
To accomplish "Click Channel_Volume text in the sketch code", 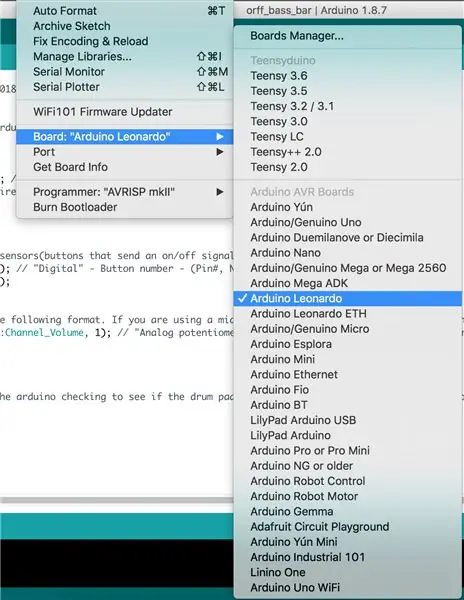I will pos(44,333).
